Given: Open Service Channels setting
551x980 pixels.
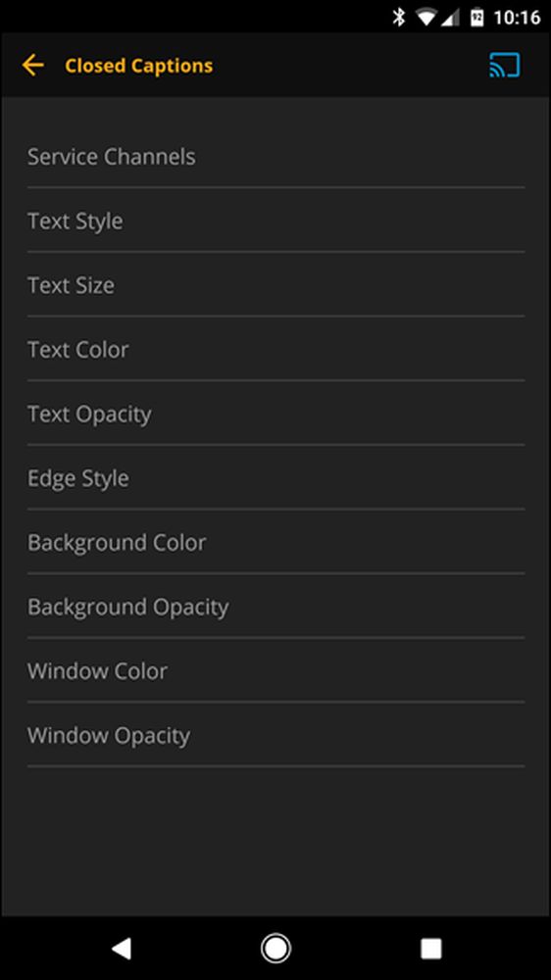Looking at the screenshot, I should click(275, 156).
